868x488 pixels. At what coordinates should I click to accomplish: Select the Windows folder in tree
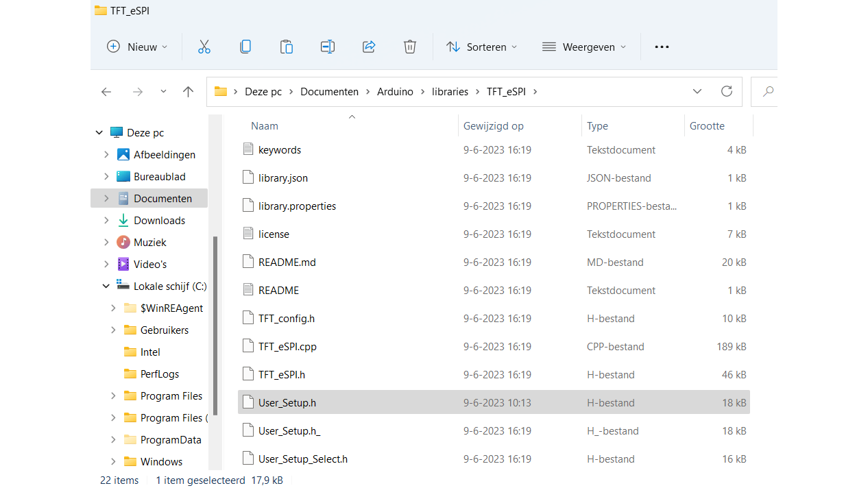tap(161, 462)
